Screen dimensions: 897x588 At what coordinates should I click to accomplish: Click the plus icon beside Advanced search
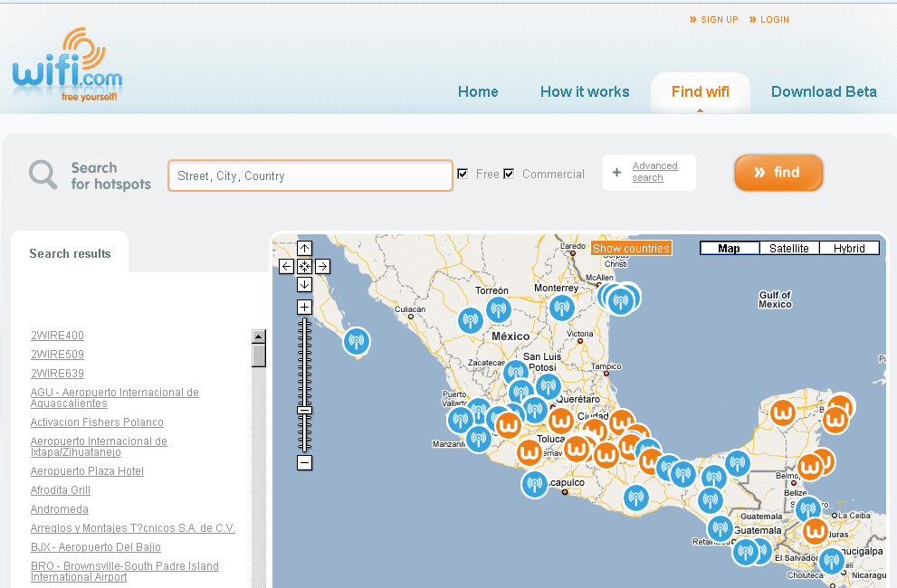(x=616, y=172)
